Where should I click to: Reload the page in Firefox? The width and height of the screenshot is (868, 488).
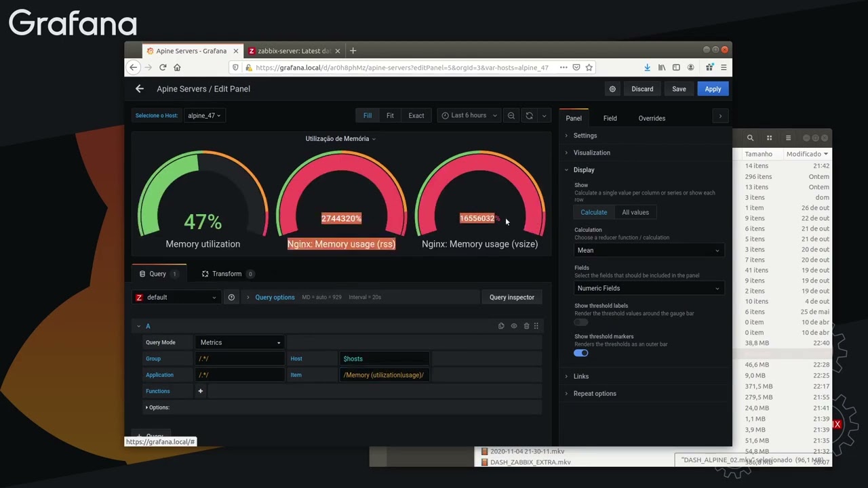(163, 67)
